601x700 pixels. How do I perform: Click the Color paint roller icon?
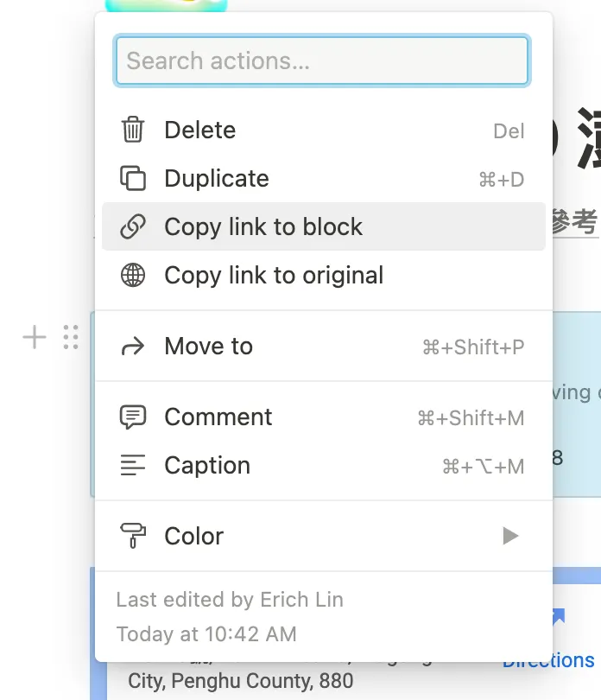132,537
